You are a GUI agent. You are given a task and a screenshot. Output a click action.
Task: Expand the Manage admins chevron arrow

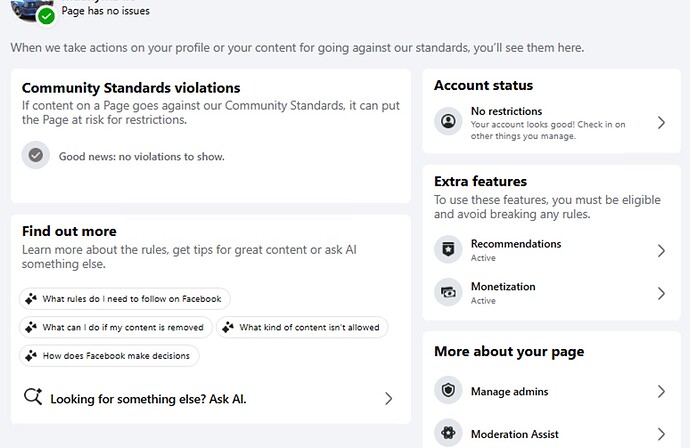(x=661, y=391)
